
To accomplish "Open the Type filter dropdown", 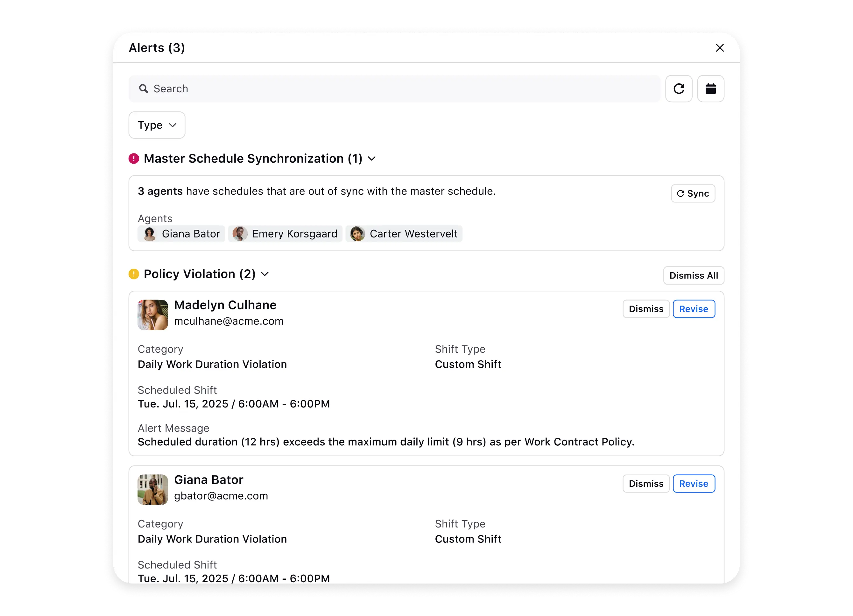I will (x=157, y=125).
